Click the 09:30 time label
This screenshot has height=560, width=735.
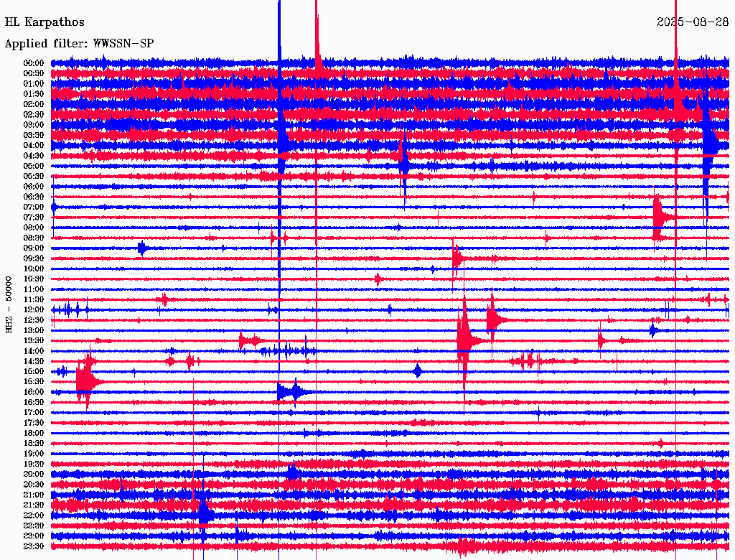pos(34,258)
